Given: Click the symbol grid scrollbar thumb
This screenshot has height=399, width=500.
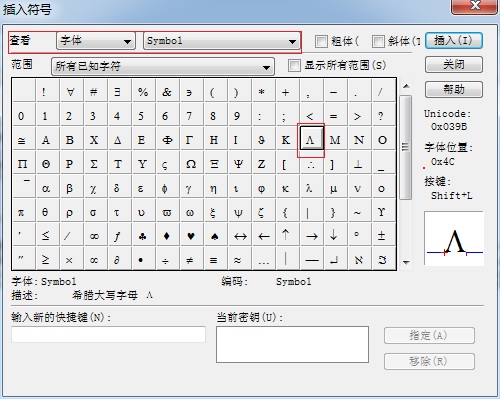Looking at the screenshot, I should pos(406,147).
